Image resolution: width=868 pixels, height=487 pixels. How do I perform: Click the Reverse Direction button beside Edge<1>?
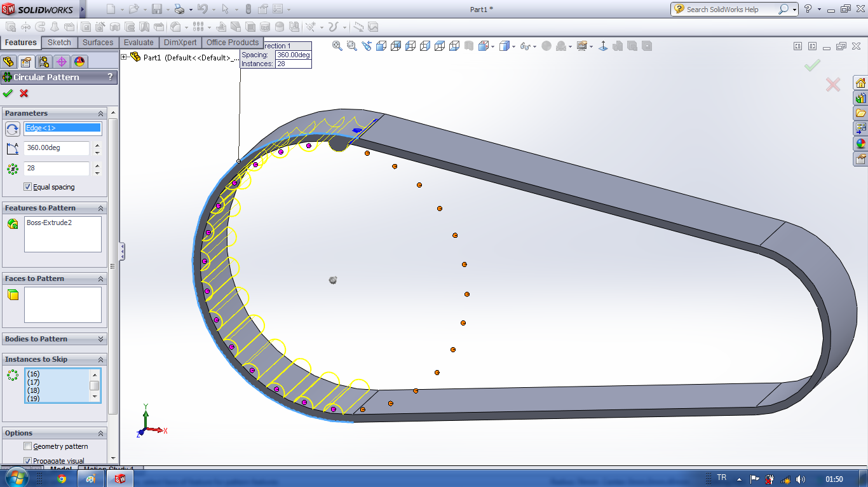pyautogui.click(x=13, y=129)
